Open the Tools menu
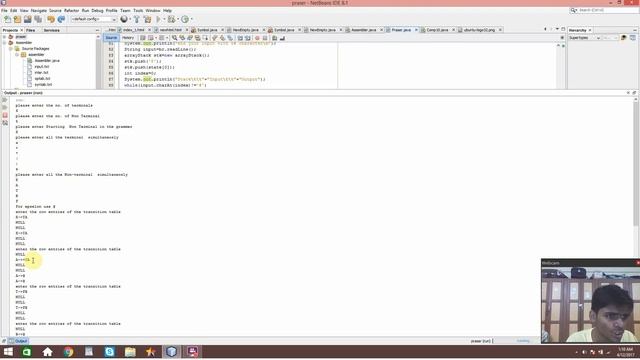This screenshot has height=360, width=640. (x=138, y=11)
